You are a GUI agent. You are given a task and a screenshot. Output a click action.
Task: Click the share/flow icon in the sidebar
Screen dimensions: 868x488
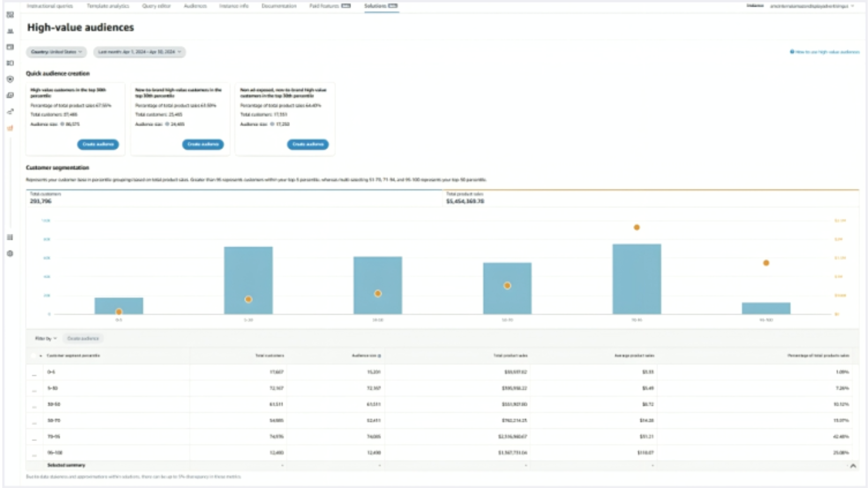pyautogui.click(x=10, y=110)
